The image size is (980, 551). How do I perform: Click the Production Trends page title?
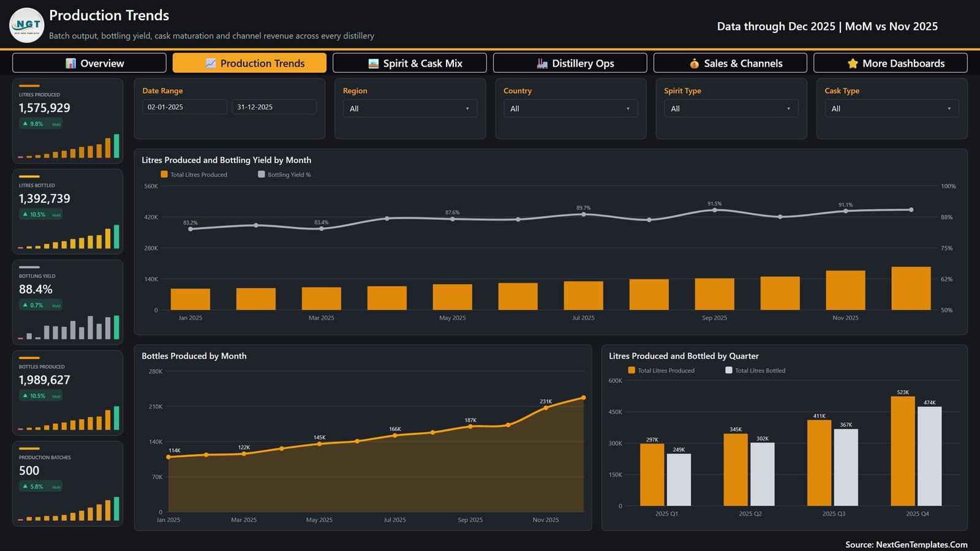point(109,15)
